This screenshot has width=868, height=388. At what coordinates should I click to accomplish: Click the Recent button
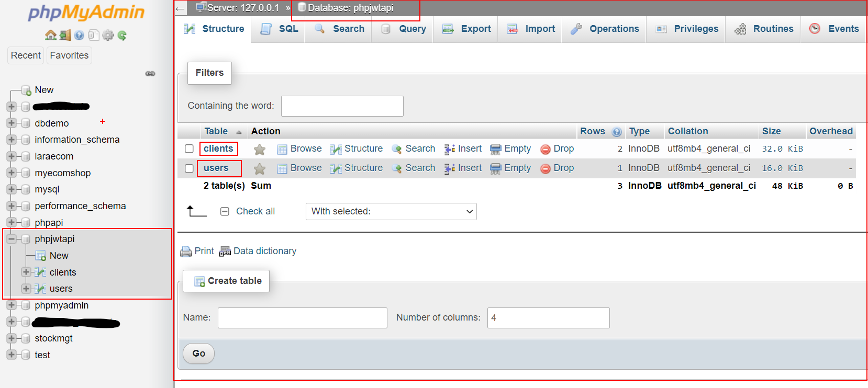pyautogui.click(x=26, y=55)
